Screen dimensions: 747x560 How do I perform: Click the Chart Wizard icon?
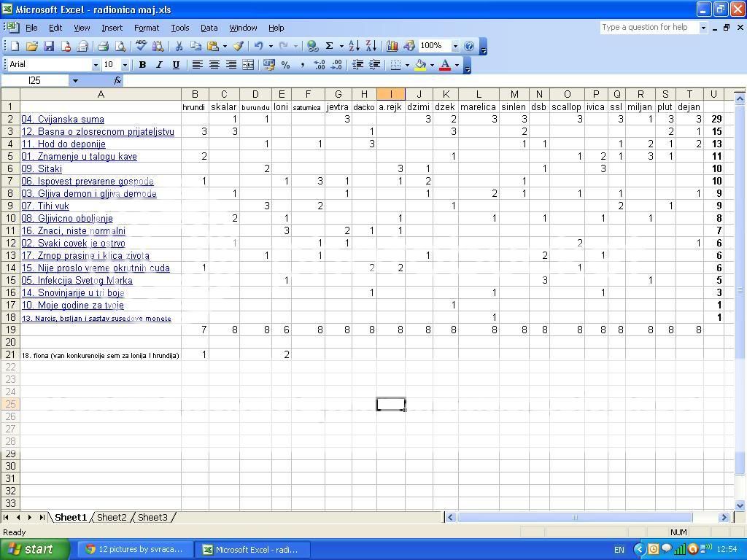click(x=392, y=46)
